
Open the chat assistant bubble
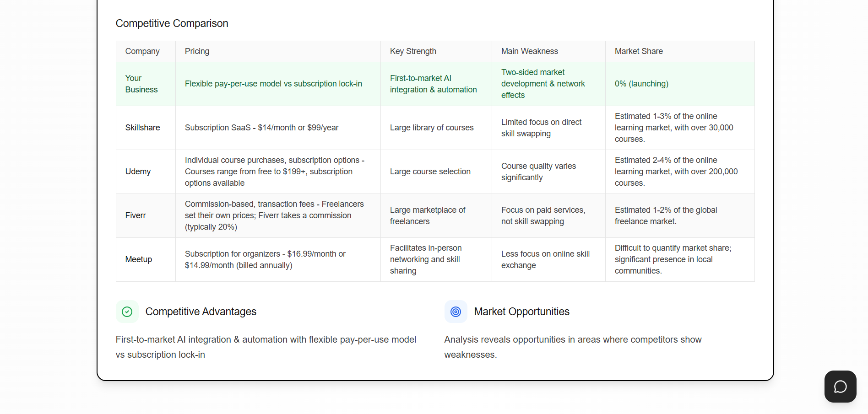point(840,387)
